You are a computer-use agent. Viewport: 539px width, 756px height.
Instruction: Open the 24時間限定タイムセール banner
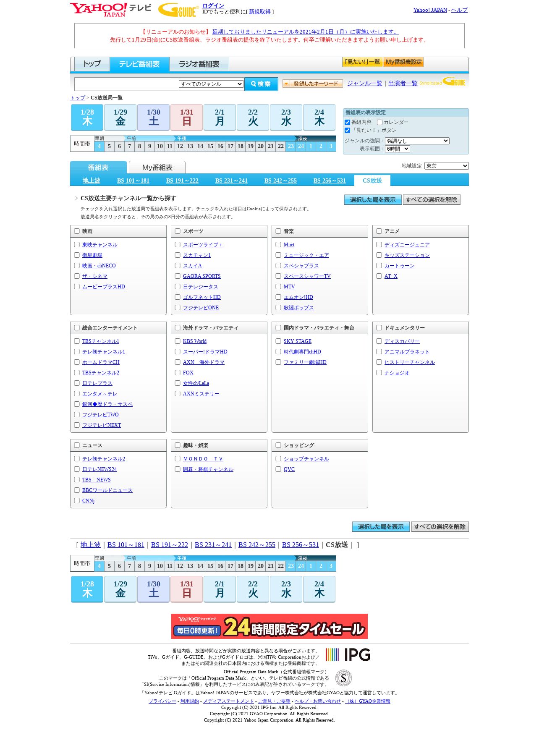click(x=269, y=626)
